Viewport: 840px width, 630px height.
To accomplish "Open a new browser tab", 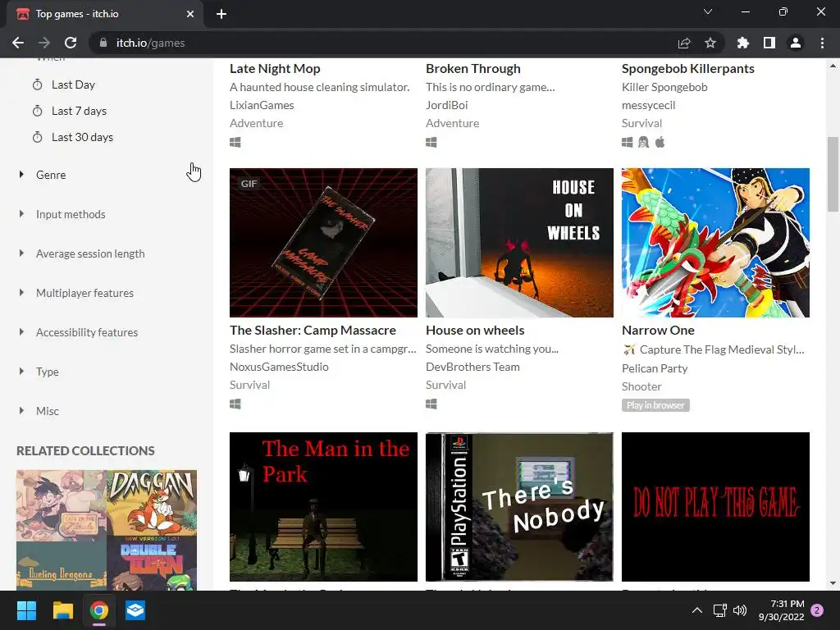I will (x=221, y=14).
